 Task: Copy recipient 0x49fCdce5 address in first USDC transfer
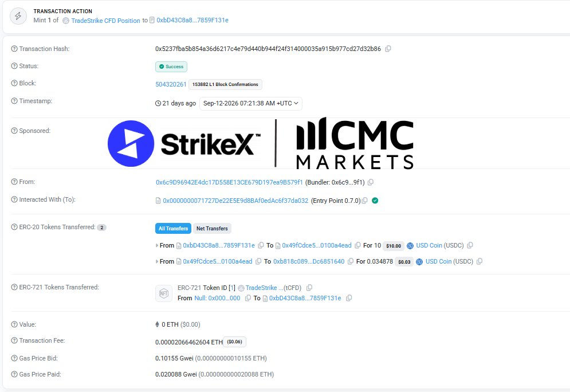[x=357, y=245]
